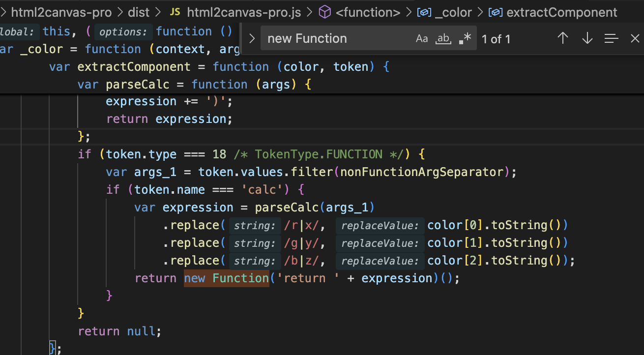
Task: Expand the Replace field chevron in find widget
Action: (252, 38)
